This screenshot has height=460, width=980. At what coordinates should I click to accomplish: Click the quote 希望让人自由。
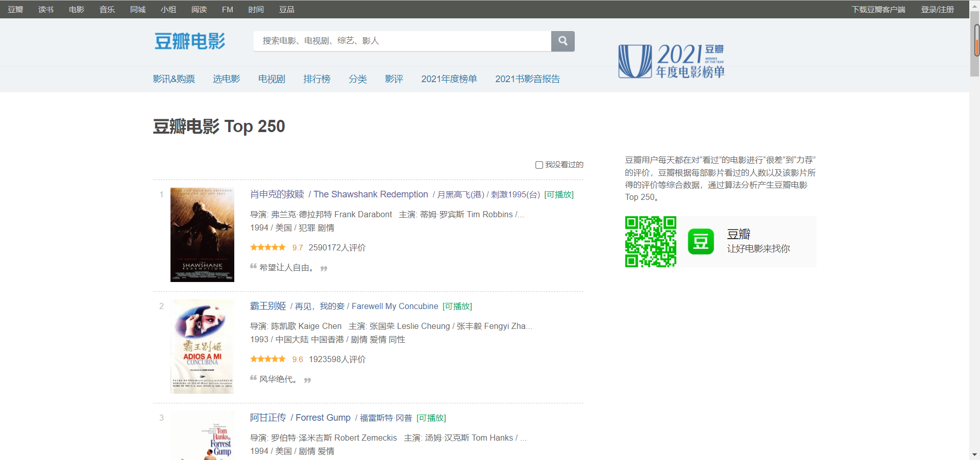[x=287, y=268]
